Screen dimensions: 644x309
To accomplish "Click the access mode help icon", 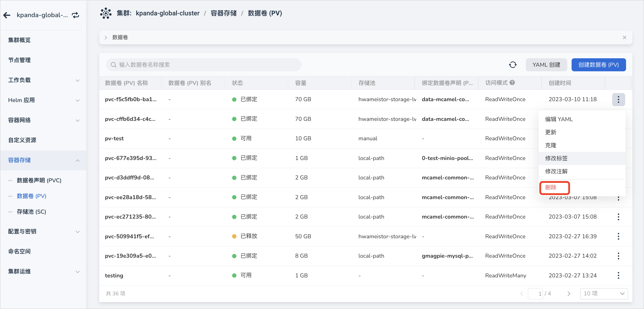I will [512, 83].
